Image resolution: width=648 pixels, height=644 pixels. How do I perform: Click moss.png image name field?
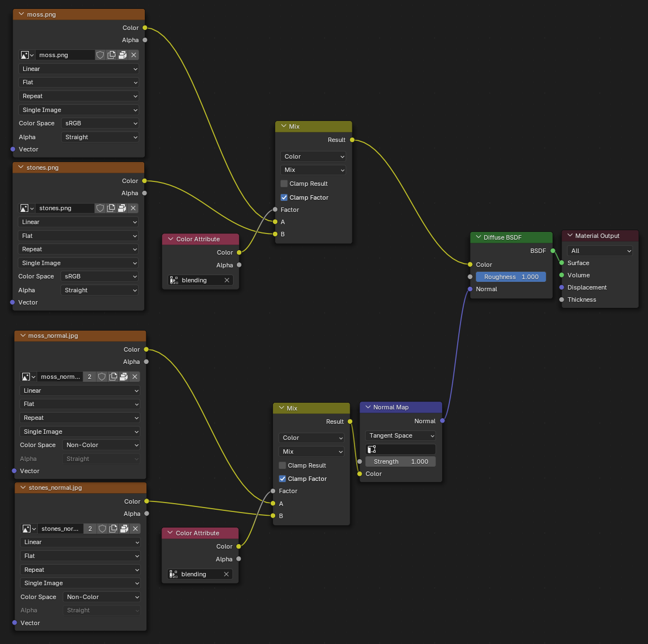[65, 55]
